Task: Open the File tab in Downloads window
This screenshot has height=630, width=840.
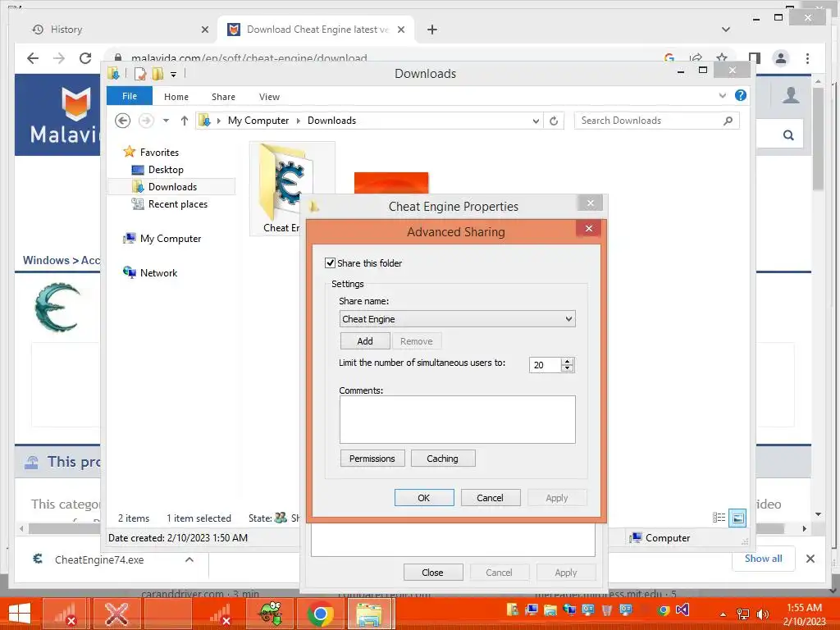Action: coord(130,96)
